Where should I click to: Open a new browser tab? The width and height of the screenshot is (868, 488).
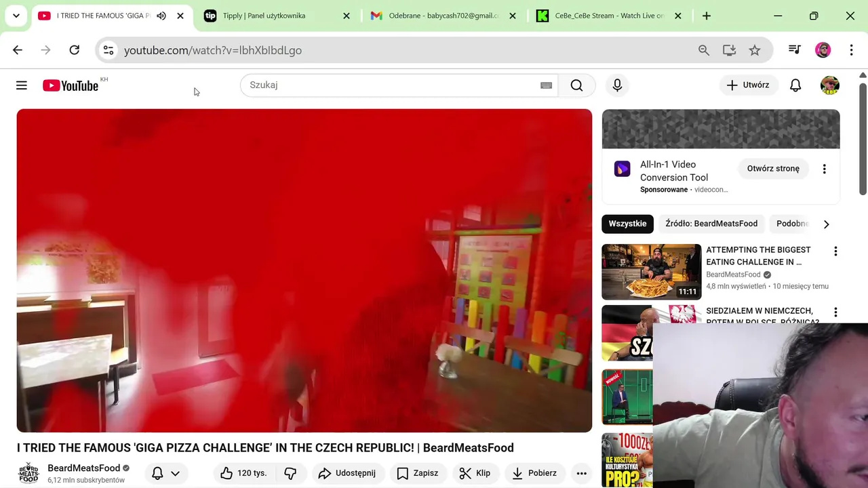pyautogui.click(x=707, y=16)
